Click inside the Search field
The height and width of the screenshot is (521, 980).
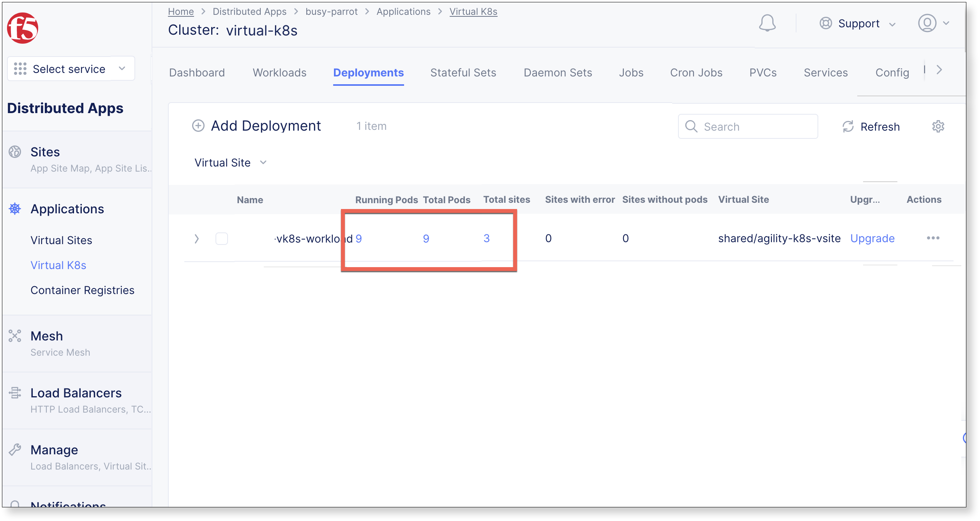point(748,126)
